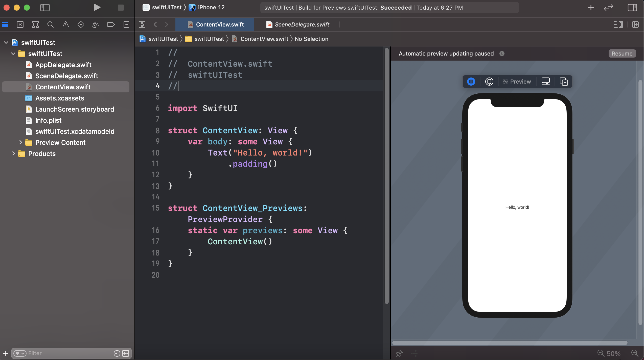Toggle the inspectors panel on the right
The image size is (644, 360).
click(x=632, y=8)
